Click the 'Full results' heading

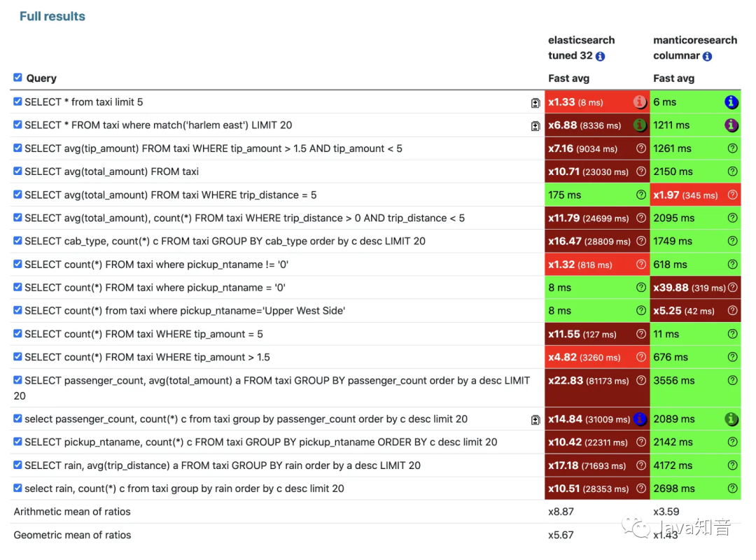pos(52,16)
